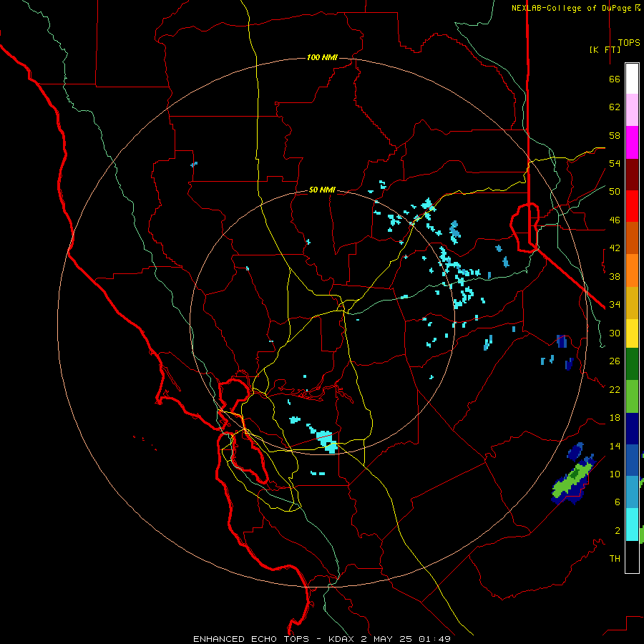Pick the dark orange legend swatch
Screen dimensions: 644x644
point(632,238)
